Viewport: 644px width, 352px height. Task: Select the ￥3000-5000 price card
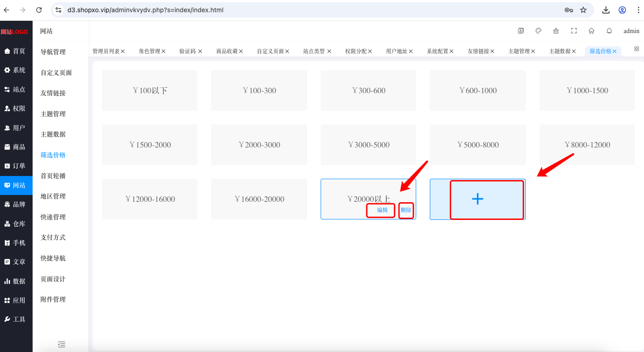pos(369,145)
